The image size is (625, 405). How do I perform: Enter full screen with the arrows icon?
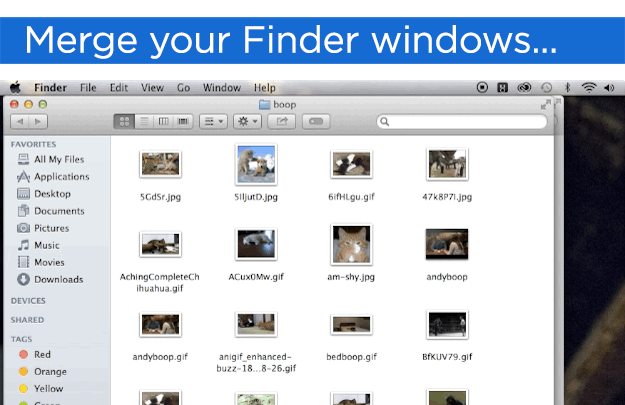pyautogui.click(x=546, y=104)
